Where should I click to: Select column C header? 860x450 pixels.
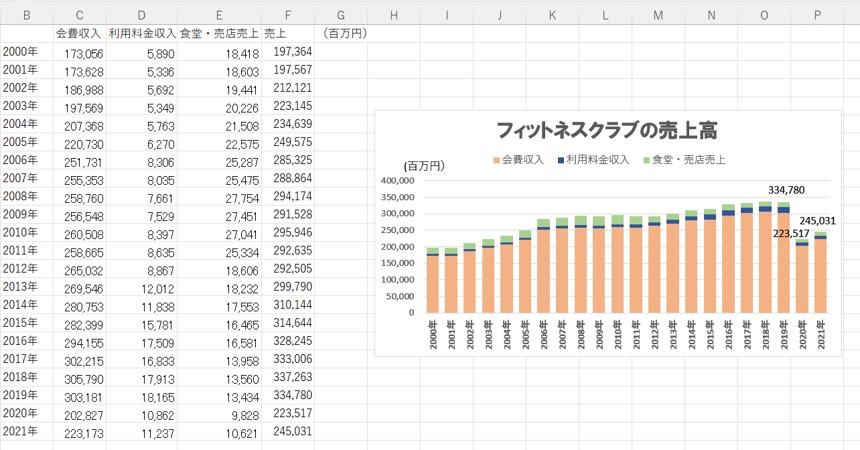(80, 16)
